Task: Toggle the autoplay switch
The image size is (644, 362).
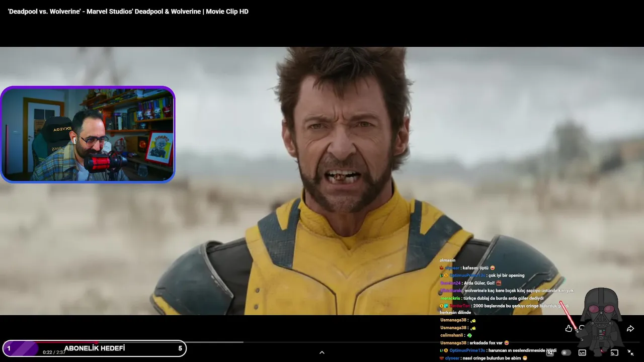Action: coord(566,352)
